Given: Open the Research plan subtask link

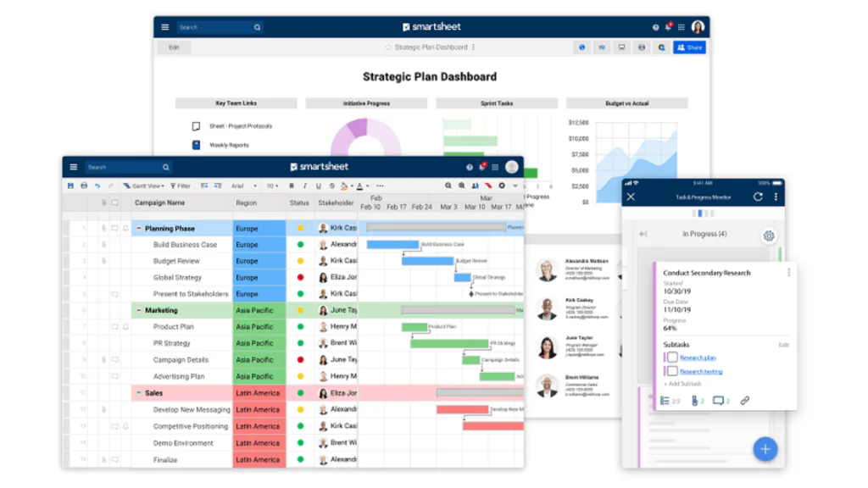Looking at the screenshot, I should pyautogui.click(x=698, y=358).
